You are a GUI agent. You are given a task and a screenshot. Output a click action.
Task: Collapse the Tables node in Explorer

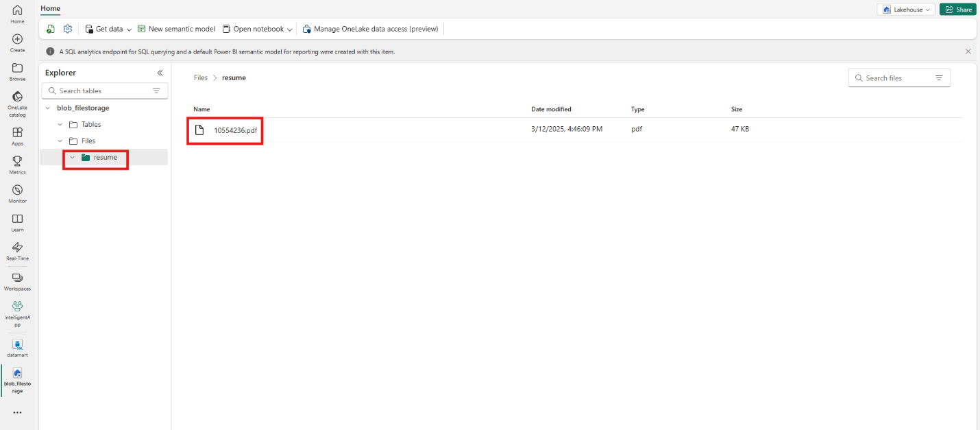[x=59, y=124]
